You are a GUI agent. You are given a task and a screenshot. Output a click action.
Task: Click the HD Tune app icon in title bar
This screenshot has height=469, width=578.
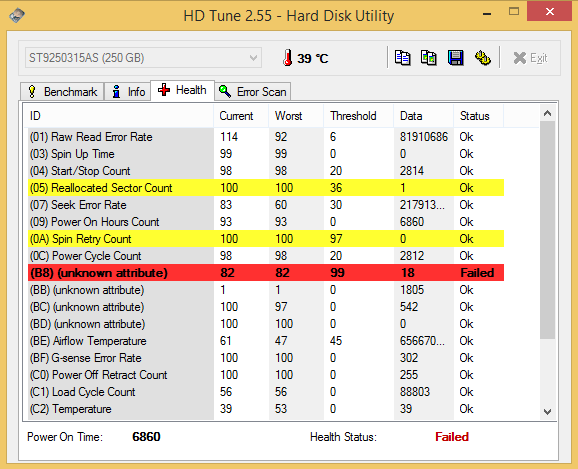click(x=17, y=15)
